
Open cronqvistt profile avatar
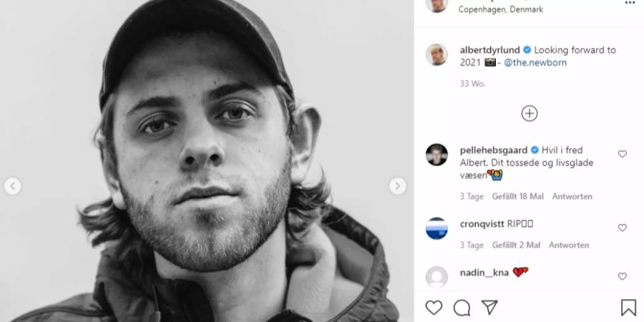436,228
